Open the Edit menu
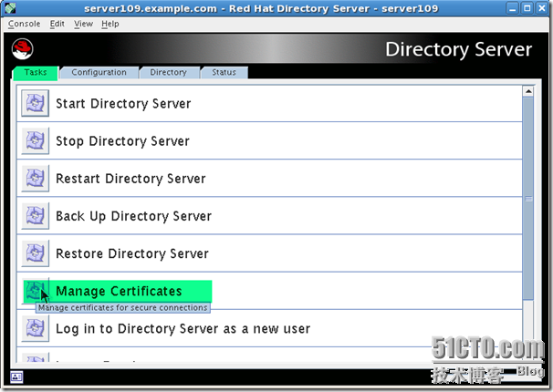The height and width of the screenshot is (392, 553). coord(57,24)
